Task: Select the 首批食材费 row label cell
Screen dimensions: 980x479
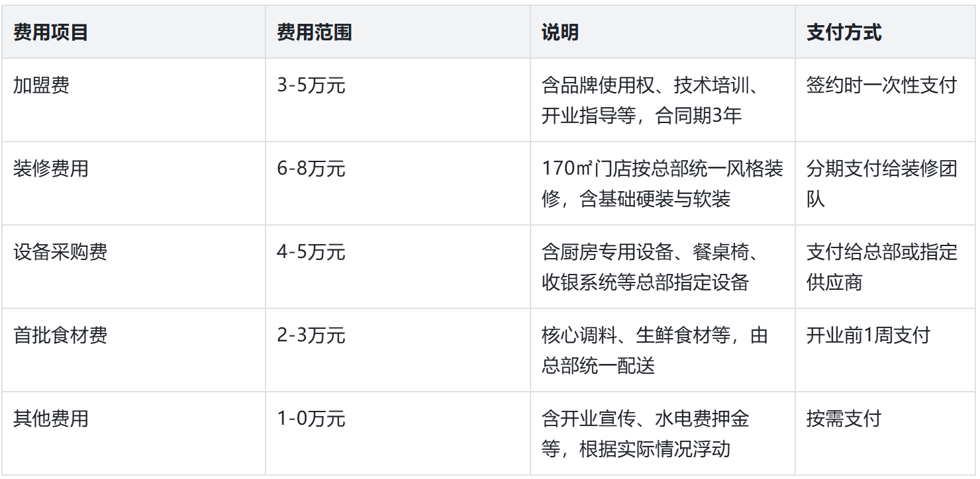Action: (60, 336)
